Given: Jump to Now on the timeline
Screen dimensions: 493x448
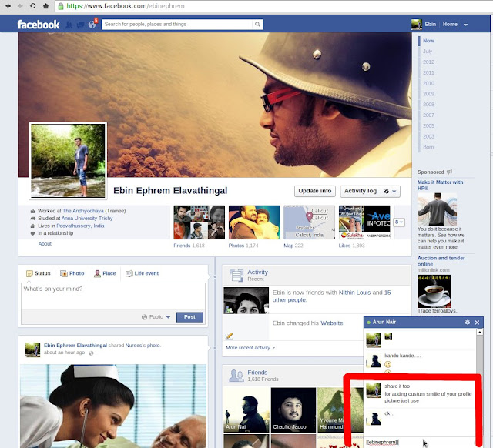Looking at the screenshot, I should click(x=428, y=41).
